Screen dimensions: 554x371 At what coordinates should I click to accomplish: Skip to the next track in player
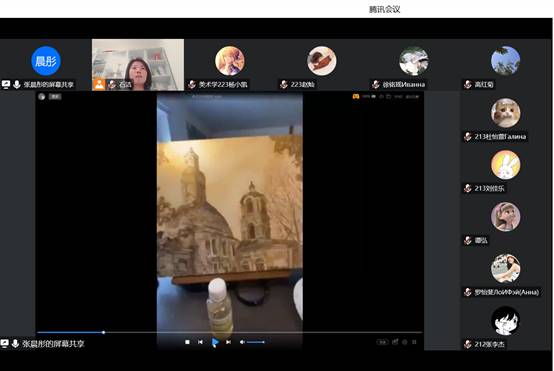[x=228, y=342]
